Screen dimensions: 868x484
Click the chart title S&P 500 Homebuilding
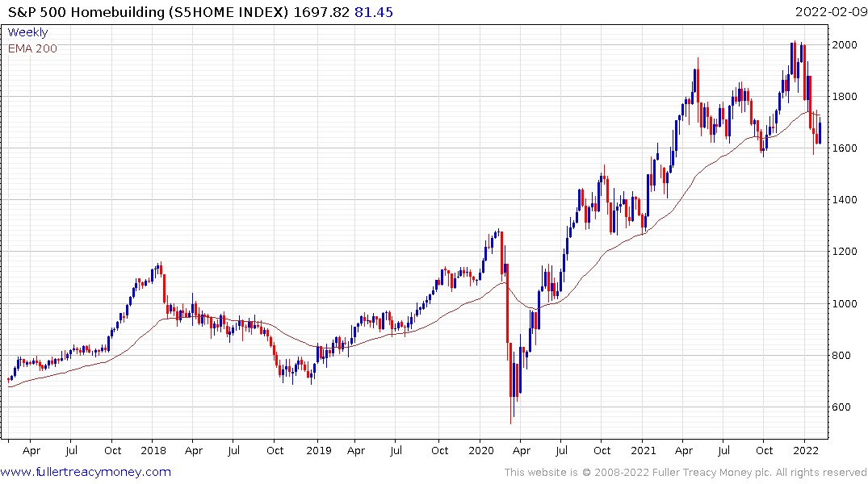86,12
